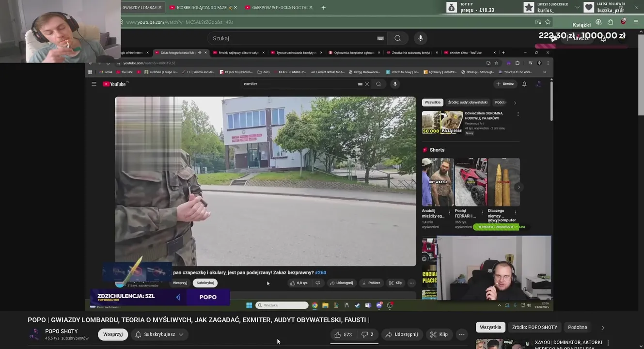Click Subskrybuj under the inner video
The height and width of the screenshot is (349, 644).
(205, 283)
